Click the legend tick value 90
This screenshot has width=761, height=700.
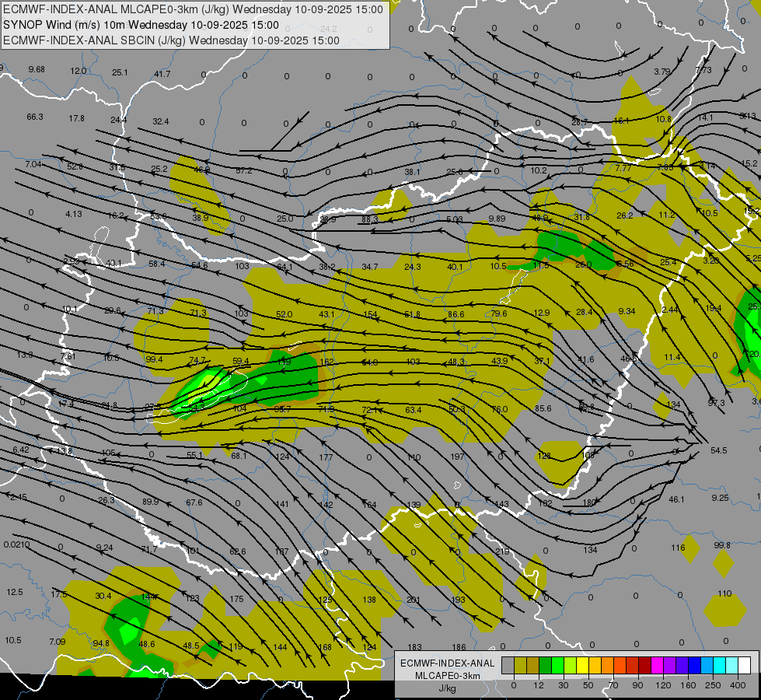point(637,685)
